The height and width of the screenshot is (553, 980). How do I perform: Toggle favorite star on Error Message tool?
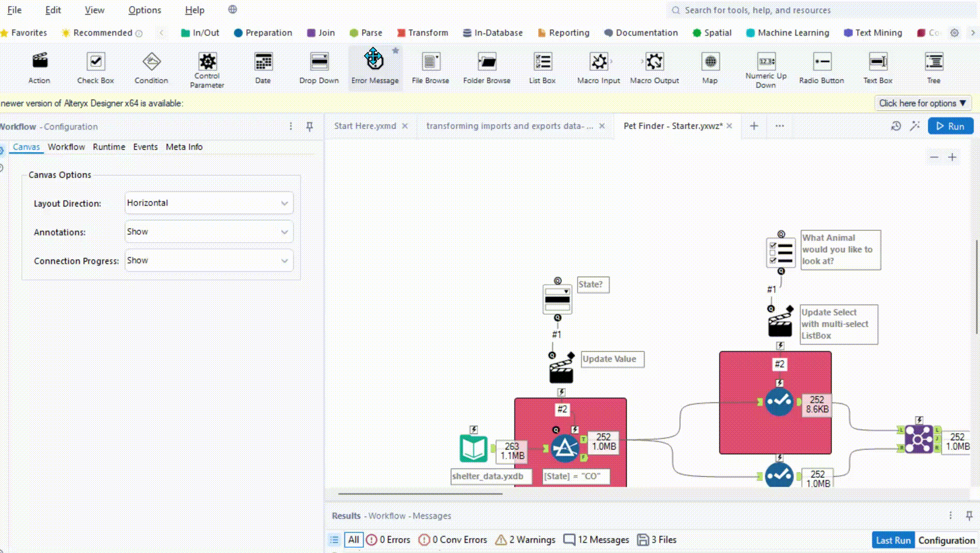click(395, 51)
